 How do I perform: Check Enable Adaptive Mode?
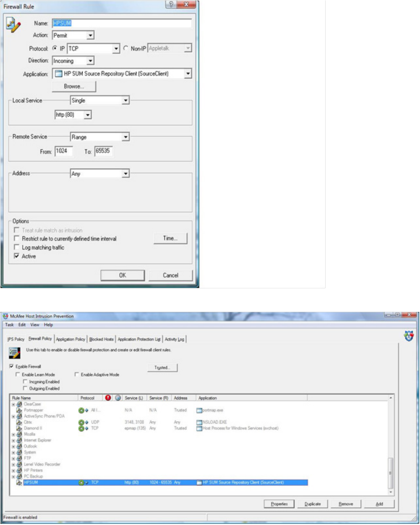pos(77,375)
